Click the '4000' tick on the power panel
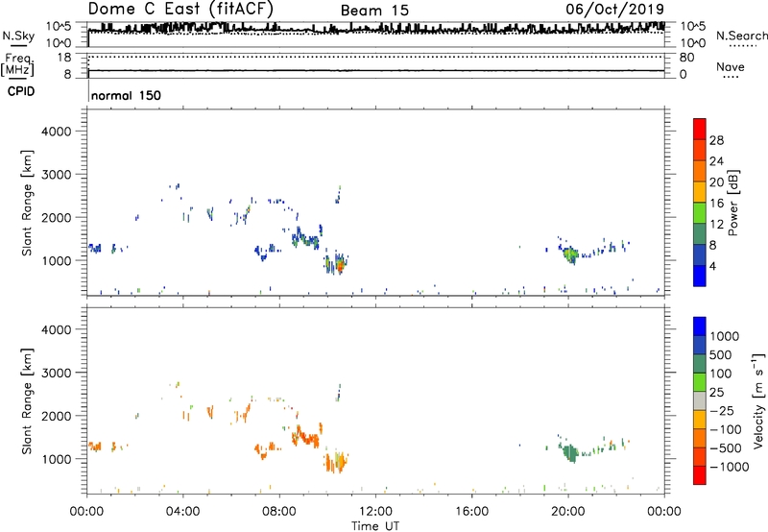 click(x=57, y=132)
